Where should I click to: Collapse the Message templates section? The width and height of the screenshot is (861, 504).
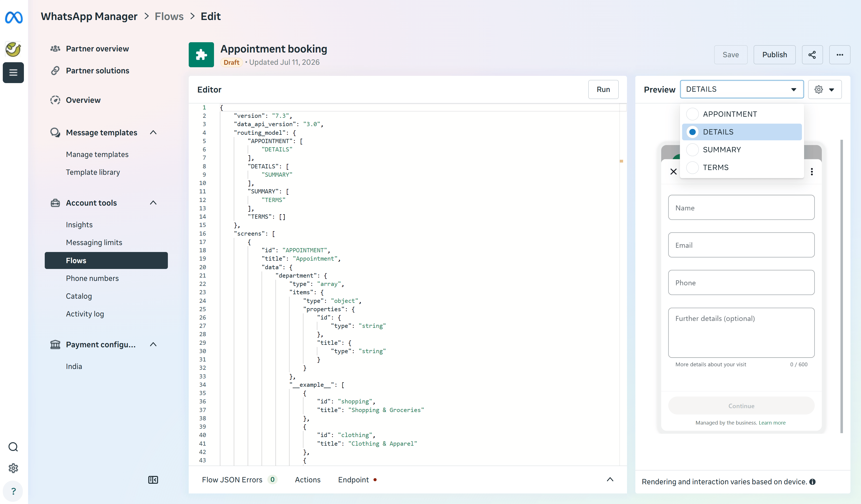tap(153, 132)
